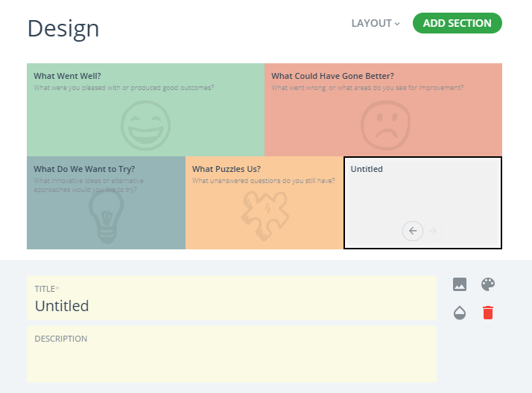Click the Description input field
Viewport: 532px width, 393px height.
(x=232, y=354)
